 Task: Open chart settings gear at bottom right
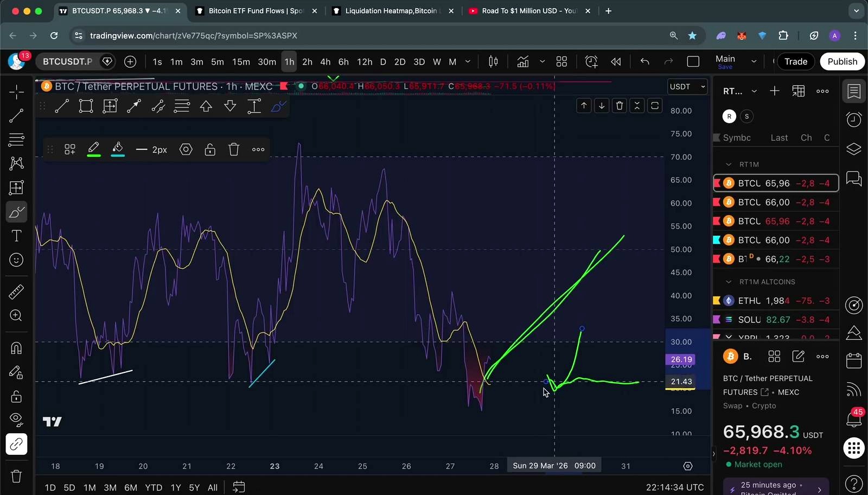point(688,466)
